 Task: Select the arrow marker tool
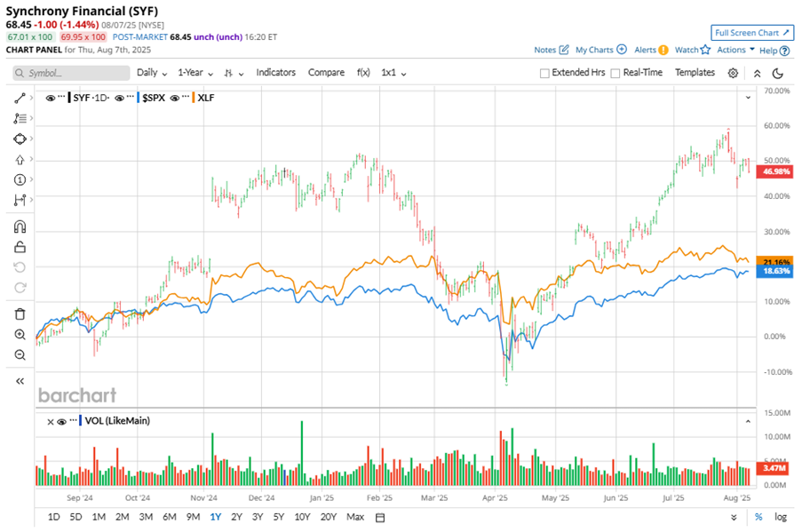pos(20,160)
